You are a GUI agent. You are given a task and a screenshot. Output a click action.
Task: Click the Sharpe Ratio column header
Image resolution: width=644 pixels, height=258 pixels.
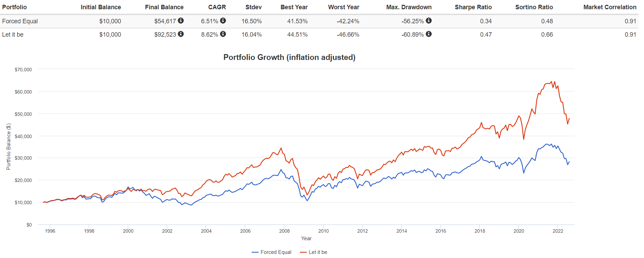coord(473,7)
